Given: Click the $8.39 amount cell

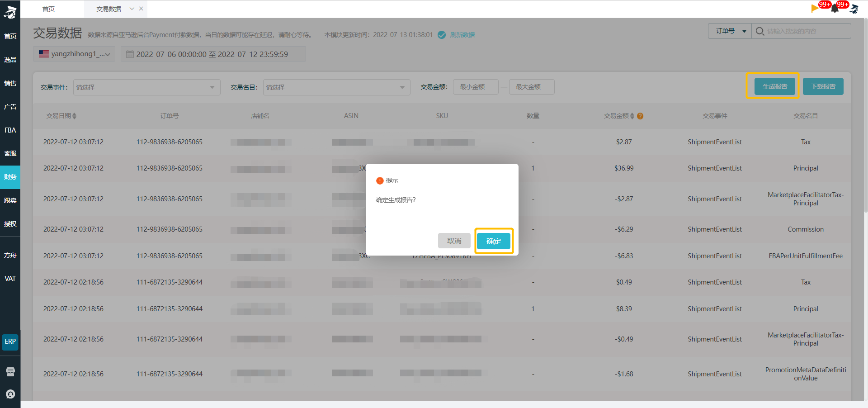Looking at the screenshot, I should click(x=624, y=309).
